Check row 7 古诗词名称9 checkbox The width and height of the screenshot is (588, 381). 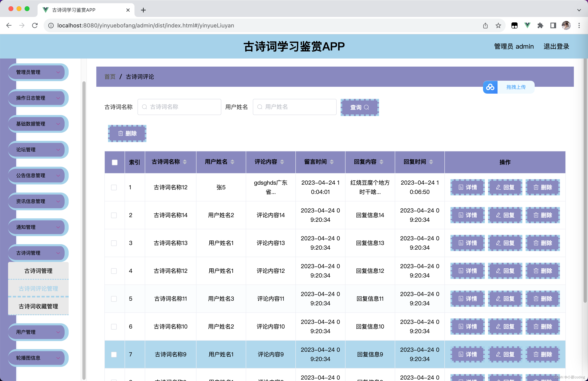[x=114, y=355]
